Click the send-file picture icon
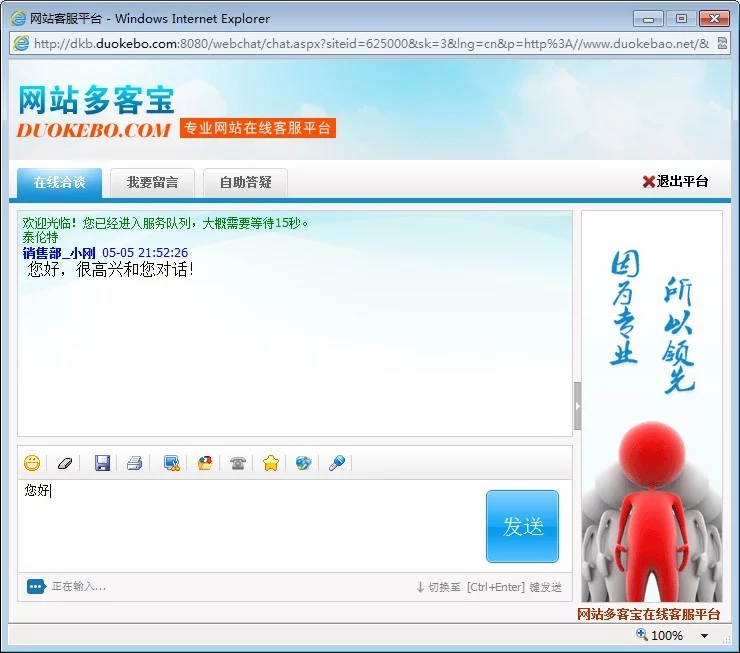Screen dimensions: 740x653 click(x=205, y=463)
